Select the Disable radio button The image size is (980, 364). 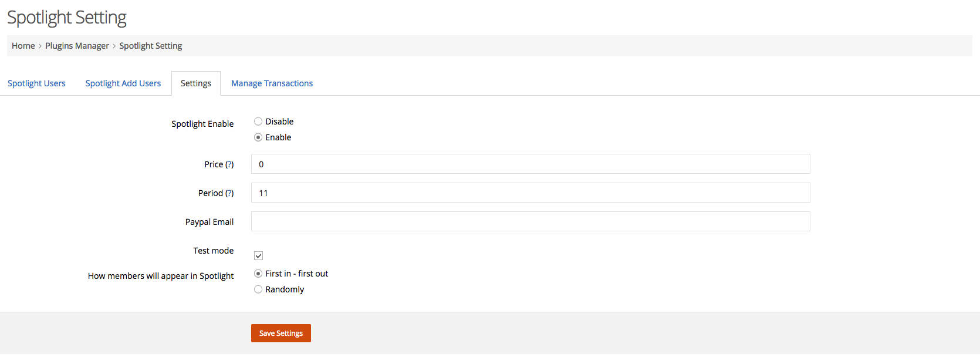pos(258,122)
